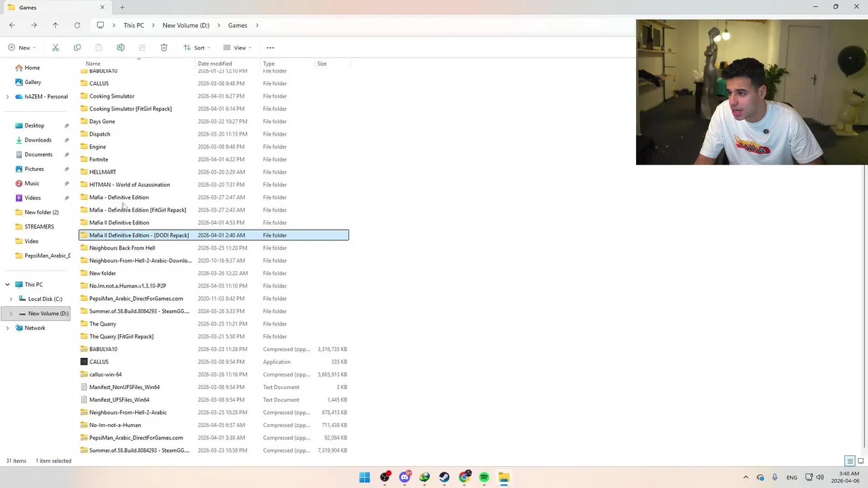Viewport: 868px width, 488px height.
Task: Sort by the Date modified column header
Action: tap(215, 64)
